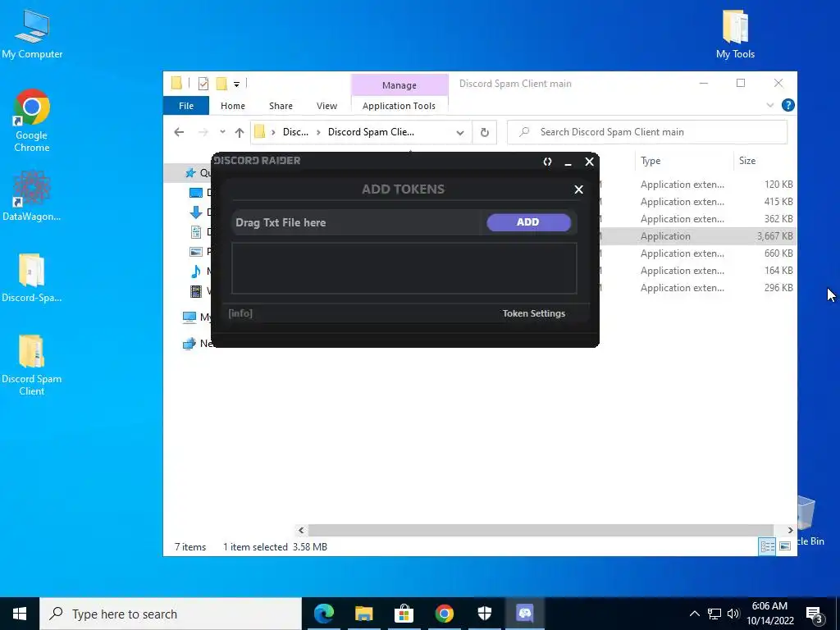Click the Discord Raider code brackets icon
The image size is (840, 630).
547,162
